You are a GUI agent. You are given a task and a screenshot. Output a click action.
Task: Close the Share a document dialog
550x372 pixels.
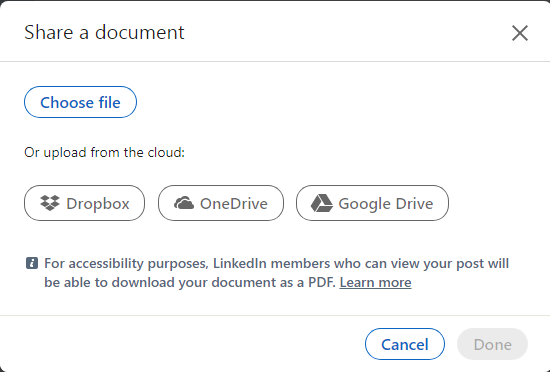point(519,33)
